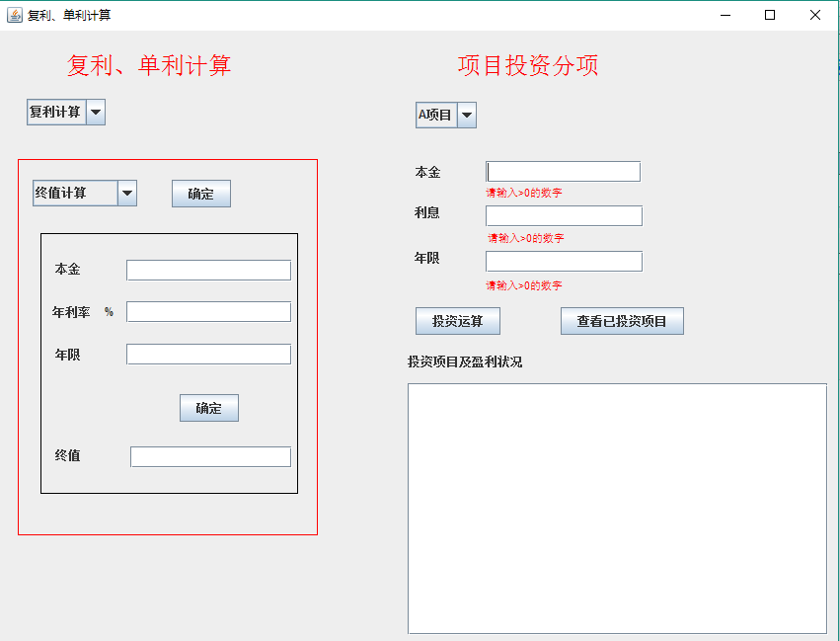Open the 复利计算 combo box arrow
The width and height of the screenshot is (840, 641).
[96, 112]
